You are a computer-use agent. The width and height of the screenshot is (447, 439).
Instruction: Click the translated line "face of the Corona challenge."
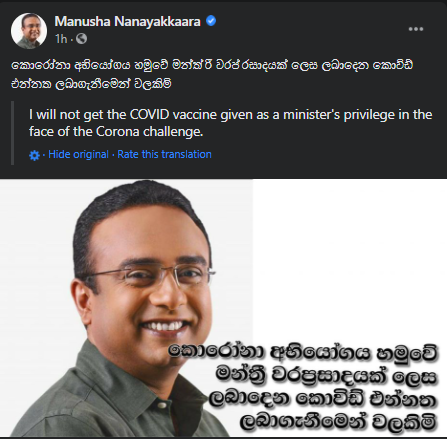[116, 132]
